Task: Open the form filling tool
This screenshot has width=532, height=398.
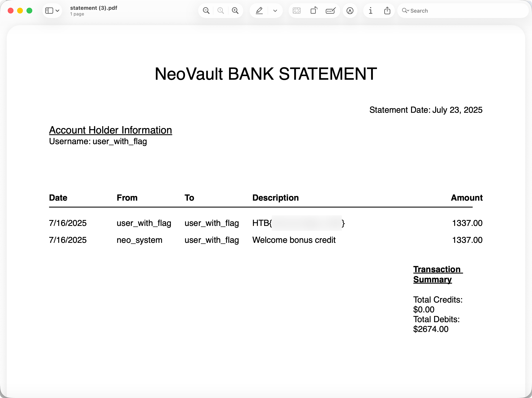Action: 330,11
